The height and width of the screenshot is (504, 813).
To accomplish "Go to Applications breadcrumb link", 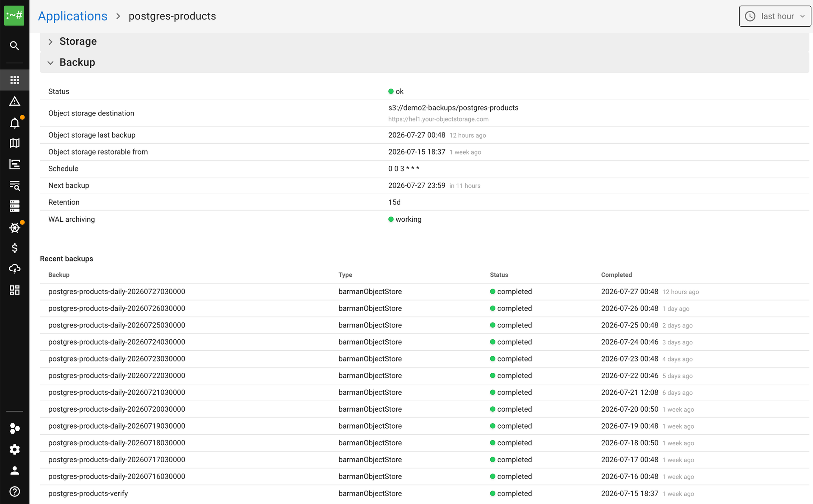I will coord(72,16).
